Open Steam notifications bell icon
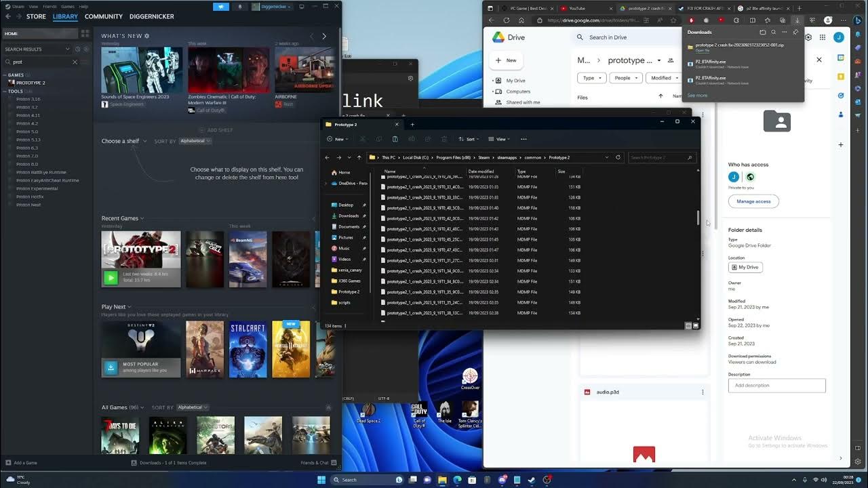The height and width of the screenshot is (488, 868). [x=239, y=7]
